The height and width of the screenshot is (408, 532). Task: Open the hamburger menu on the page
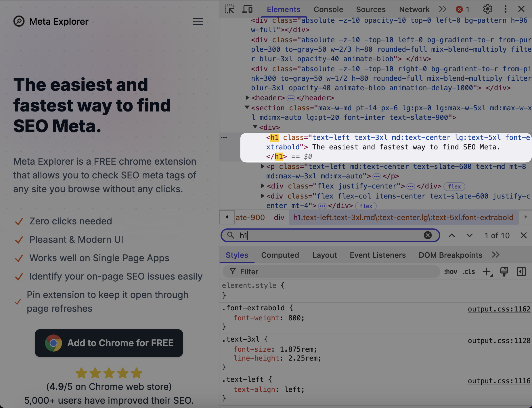click(198, 21)
